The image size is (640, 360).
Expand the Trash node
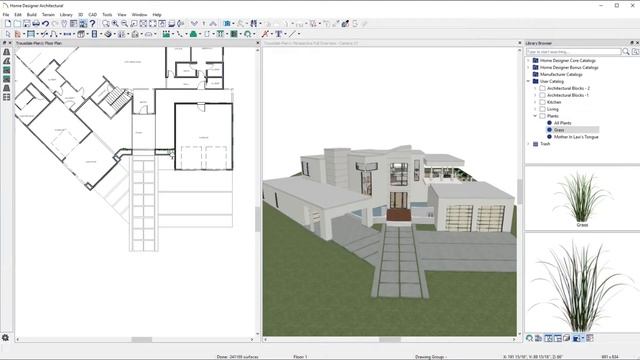pos(529,144)
